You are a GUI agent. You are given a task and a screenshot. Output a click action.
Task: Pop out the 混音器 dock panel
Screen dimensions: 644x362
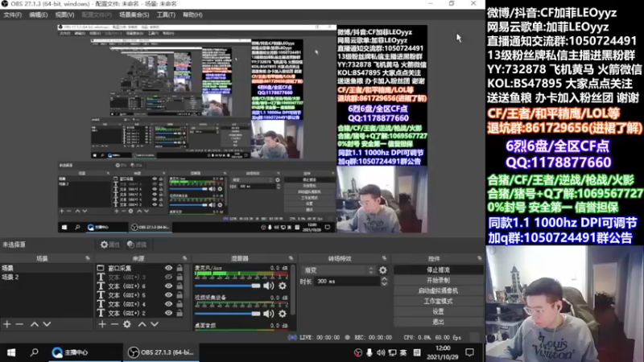291,258
